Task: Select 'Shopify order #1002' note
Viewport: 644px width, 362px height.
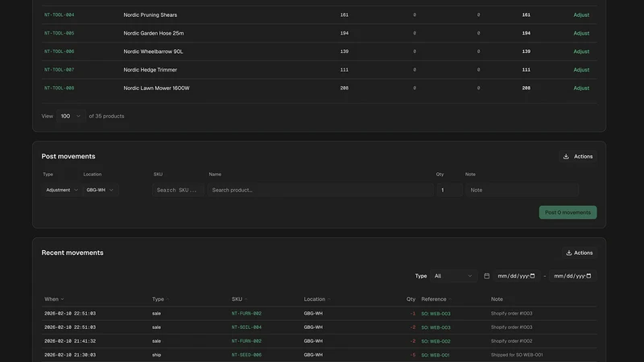Action: coord(511,341)
